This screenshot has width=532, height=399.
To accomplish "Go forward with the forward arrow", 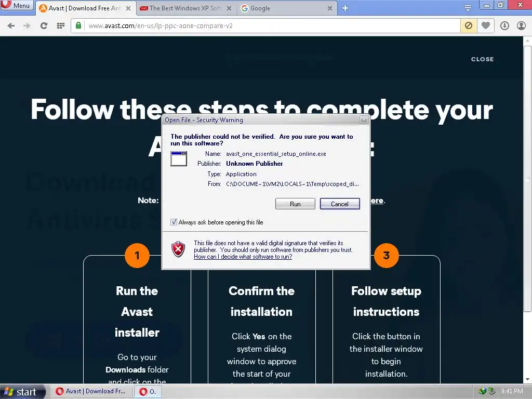I will coord(27,26).
